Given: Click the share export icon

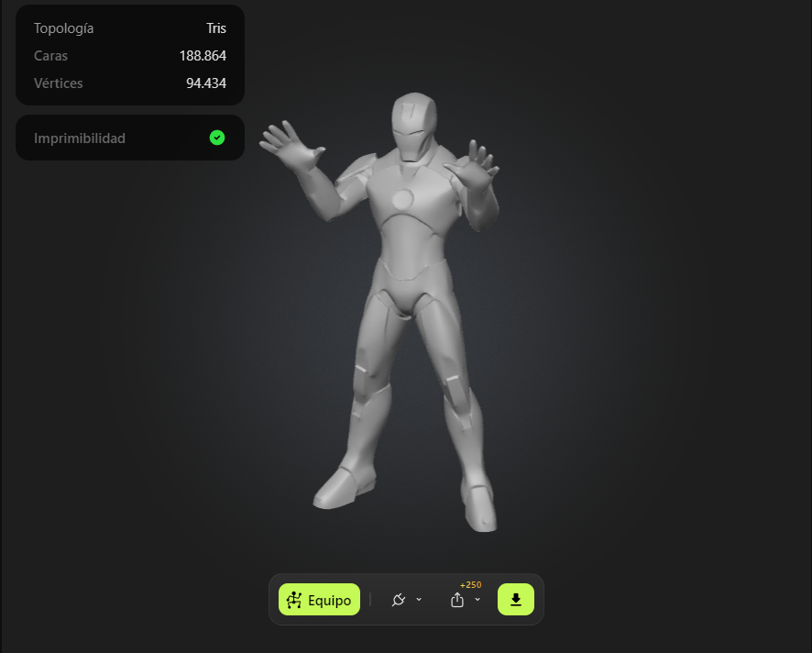Looking at the screenshot, I should 456,600.
